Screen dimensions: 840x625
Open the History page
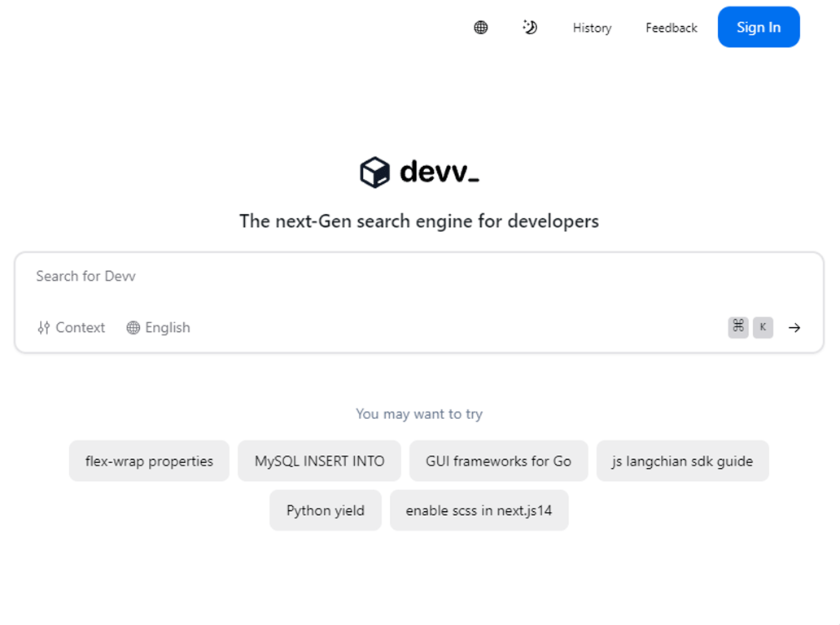tap(592, 28)
